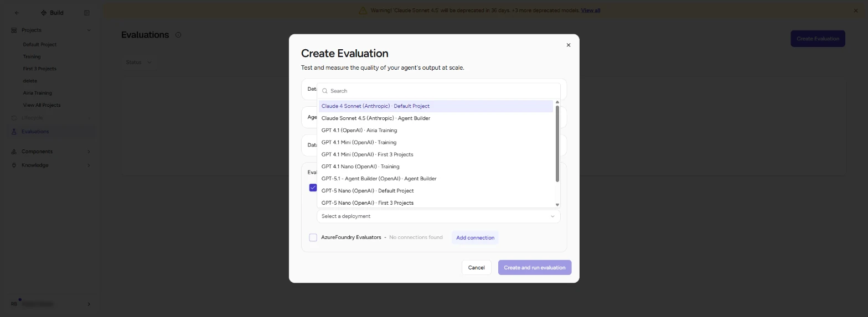Click the Add connection button
Viewport: 868px width, 317px height.
(x=475, y=238)
